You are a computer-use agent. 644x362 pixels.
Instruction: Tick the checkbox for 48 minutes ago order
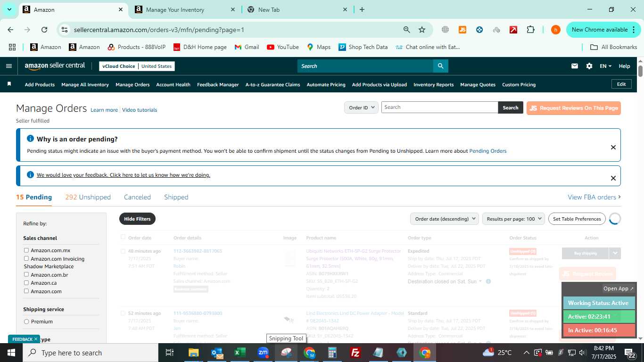point(123,251)
